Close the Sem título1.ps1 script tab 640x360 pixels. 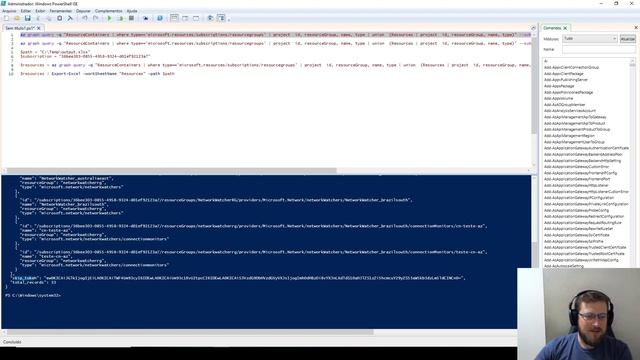[x=39, y=28]
